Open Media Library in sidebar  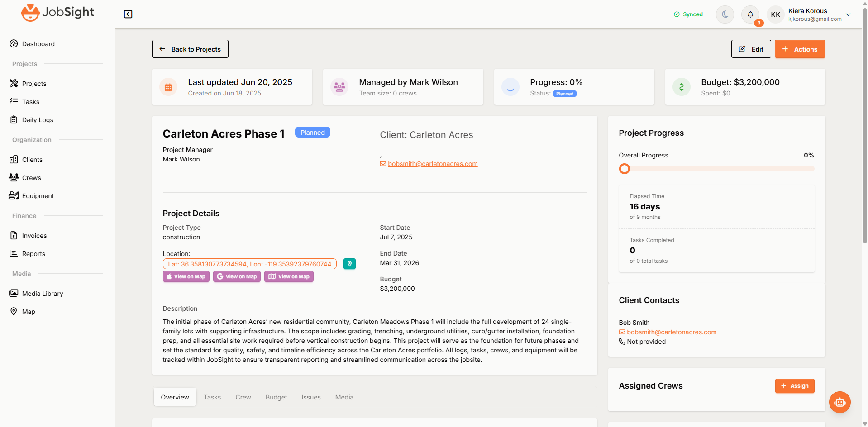(x=36, y=294)
